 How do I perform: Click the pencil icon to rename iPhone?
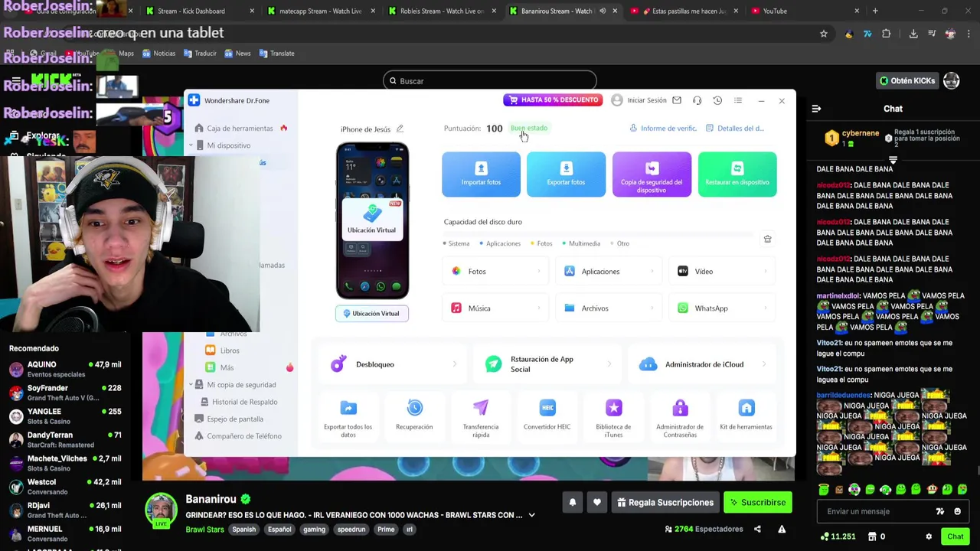pyautogui.click(x=400, y=129)
